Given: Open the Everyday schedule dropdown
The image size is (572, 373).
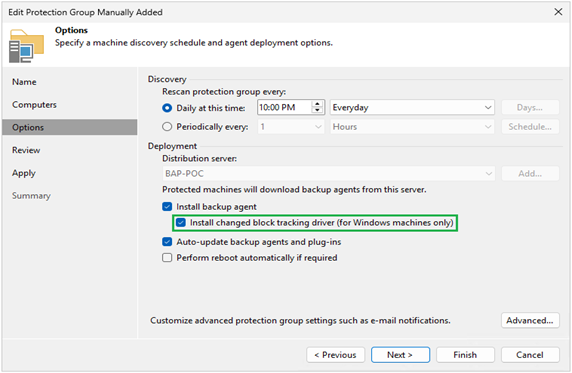Looking at the screenshot, I should [x=412, y=108].
